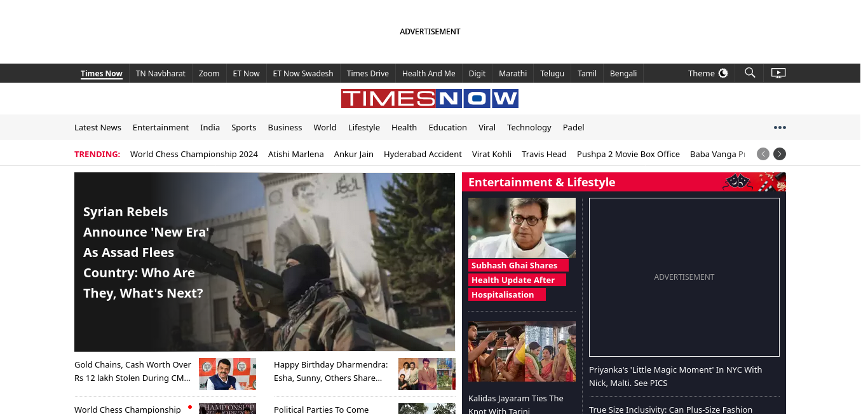Open World Chess Championship article below headline
The image size is (868, 414).
pyautogui.click(x=128, y=409)
